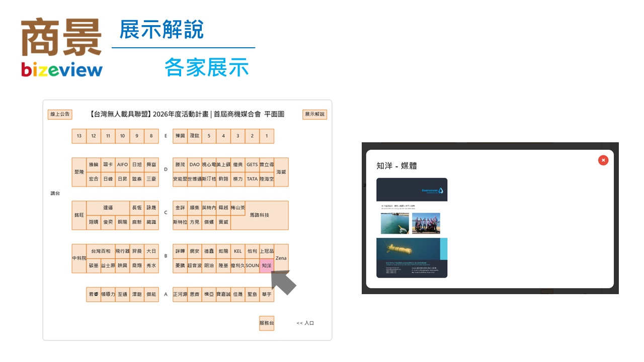Open the 馬路科技 booth
The width and height of the screenshot is (644, 362).
(260, 215)
